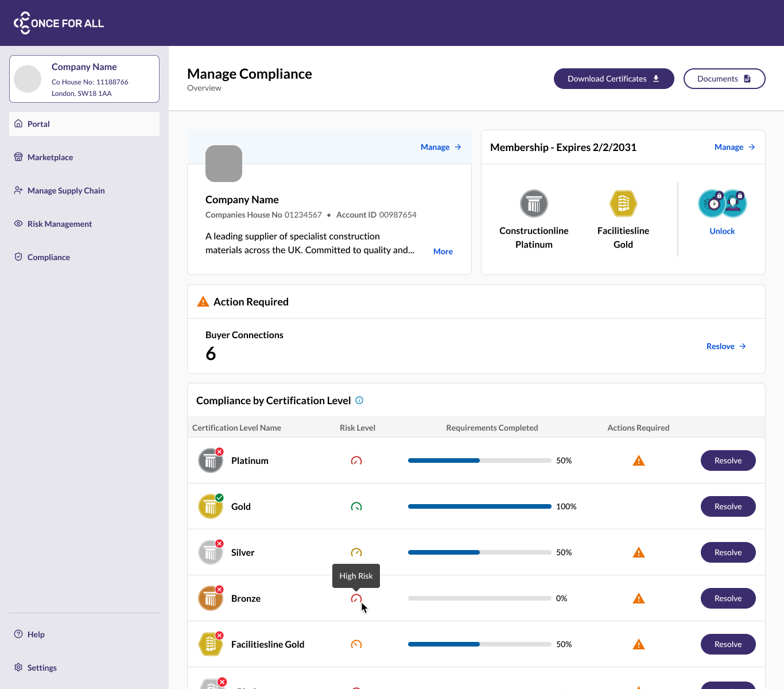The height and width of the screenshot is (689, 784).
Task: Click Silver actions required warning triangle
Action: (x=639, y=552)
